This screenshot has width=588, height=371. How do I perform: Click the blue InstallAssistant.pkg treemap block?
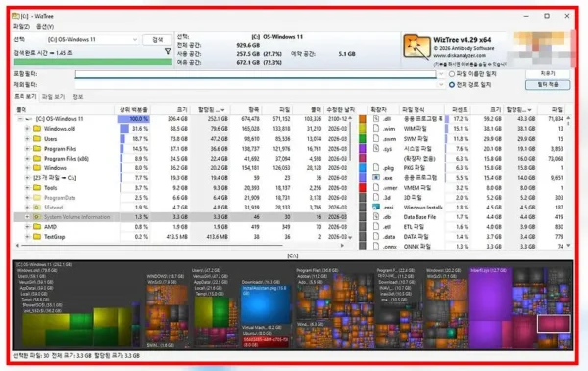tap(266, 304)
